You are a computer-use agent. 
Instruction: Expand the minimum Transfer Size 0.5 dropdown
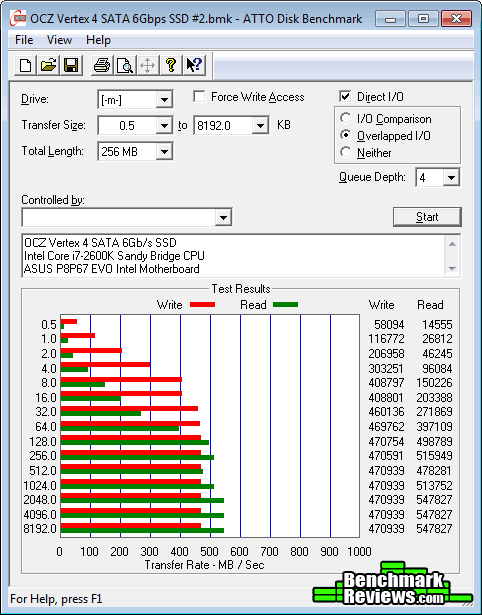click(x=164, y=126)
